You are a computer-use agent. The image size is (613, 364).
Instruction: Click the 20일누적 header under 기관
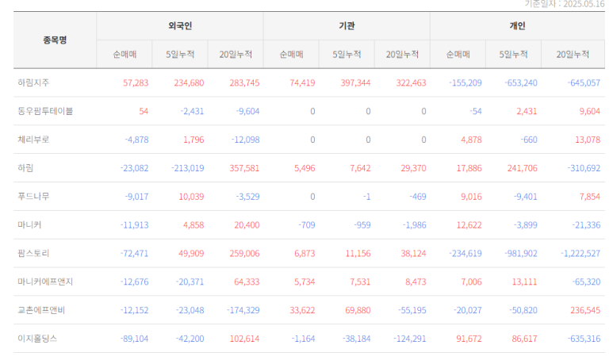click(x=402, y=55)
